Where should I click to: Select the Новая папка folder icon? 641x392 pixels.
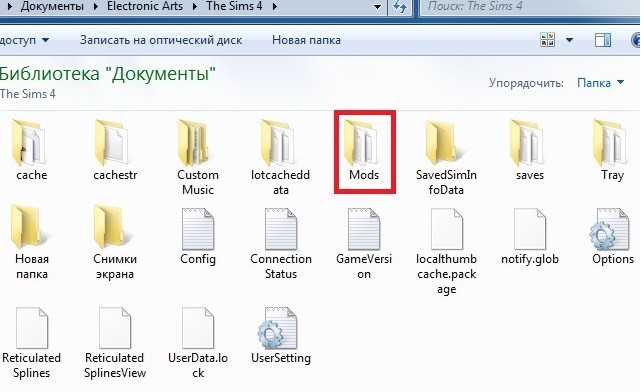31,227
